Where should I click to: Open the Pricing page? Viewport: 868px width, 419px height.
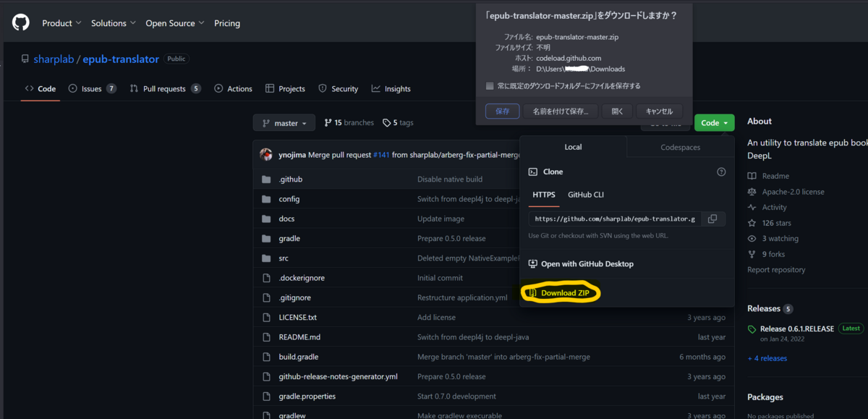point(227,23)
